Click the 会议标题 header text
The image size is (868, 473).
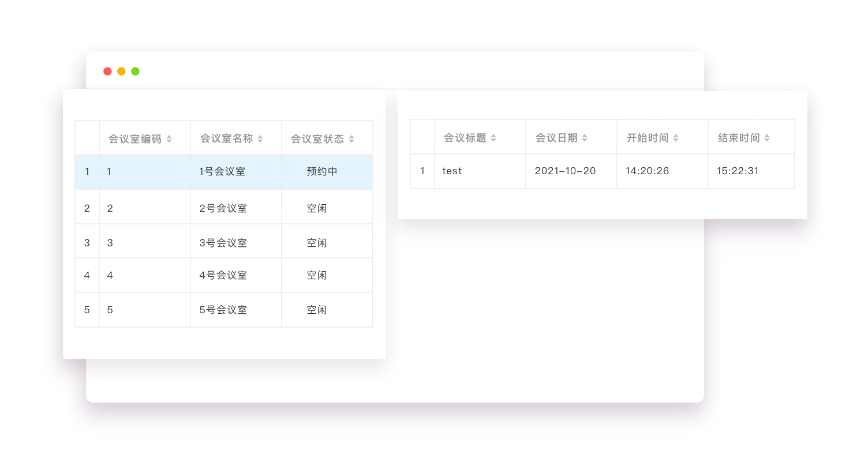pos(465,138)
